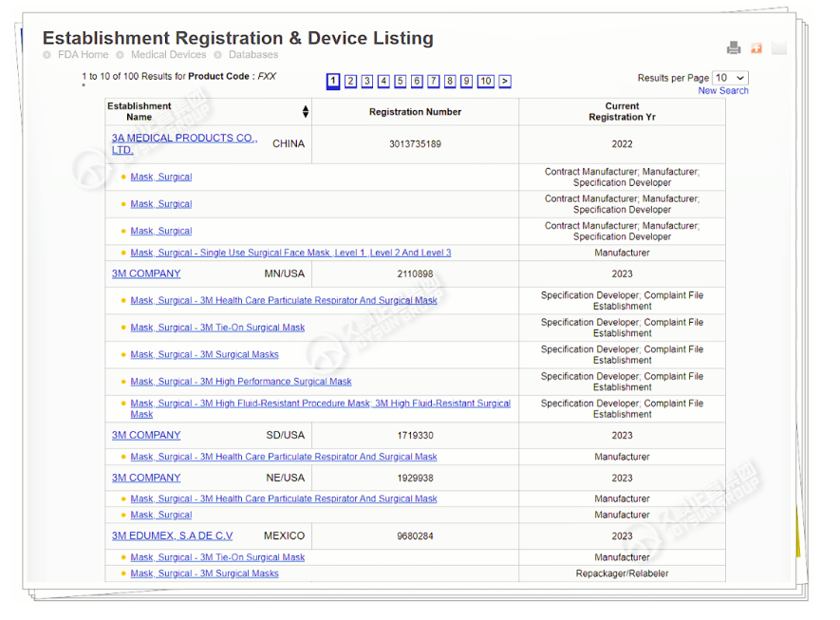Viewport: 840px width, 620px height.
Task: Open Particulate Respirator link under MN/USA company
Action: coord(284,300)
